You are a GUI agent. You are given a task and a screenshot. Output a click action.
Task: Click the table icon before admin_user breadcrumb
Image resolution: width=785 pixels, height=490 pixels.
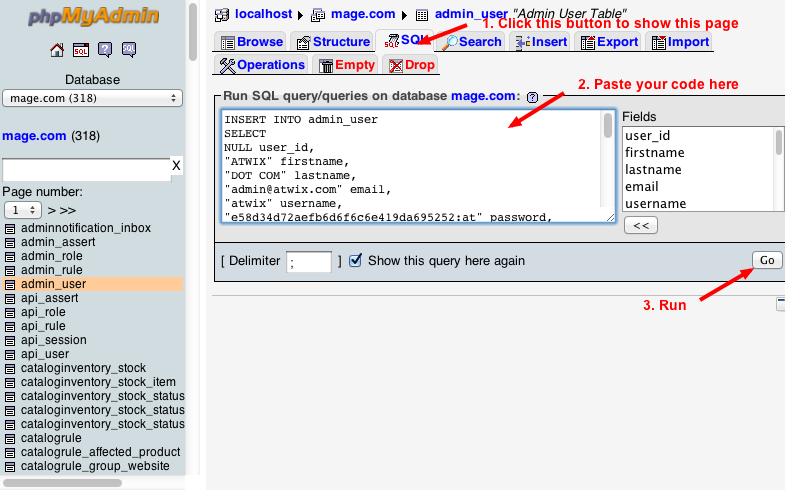(422, 15)
